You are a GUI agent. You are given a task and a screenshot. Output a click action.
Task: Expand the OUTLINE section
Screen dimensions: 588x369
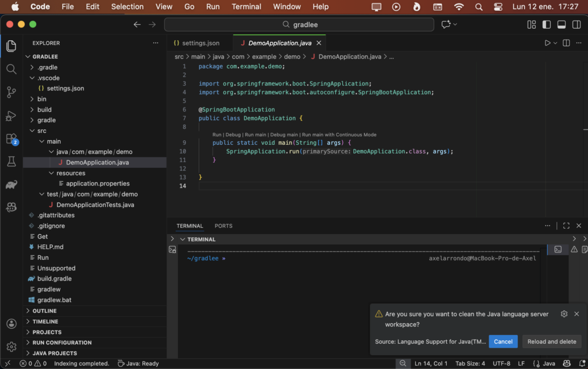[x=44, y=311]
